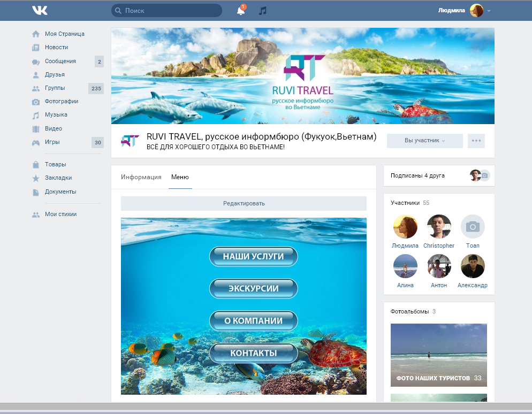The width and height of the screenshot is (532, 414).
Task: Open the music note icon in header
Action: point(263,11)
